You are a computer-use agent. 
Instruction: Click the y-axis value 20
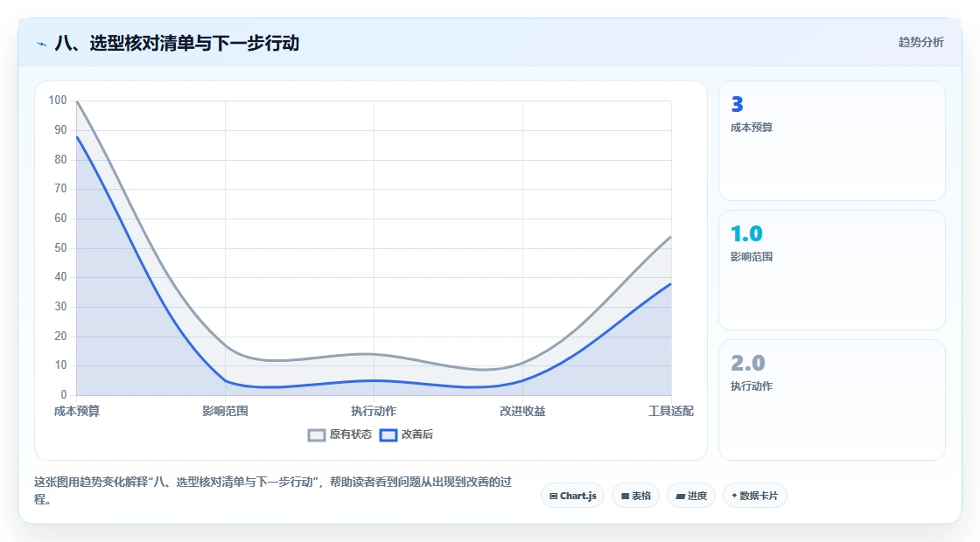pos(60,336)
